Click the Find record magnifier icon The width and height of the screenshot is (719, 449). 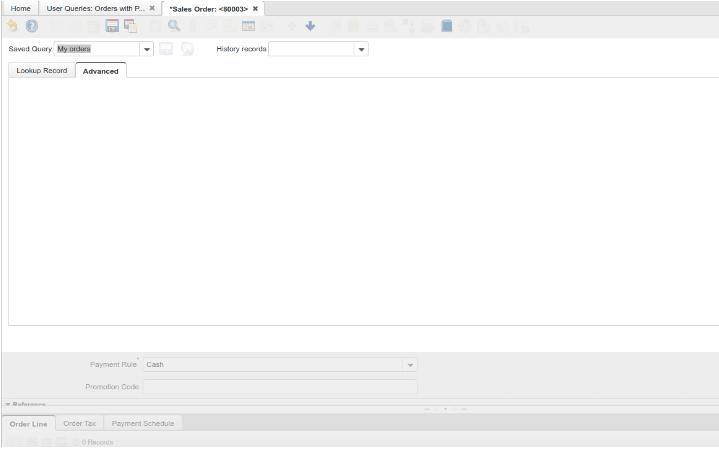(x=173, y=25)
